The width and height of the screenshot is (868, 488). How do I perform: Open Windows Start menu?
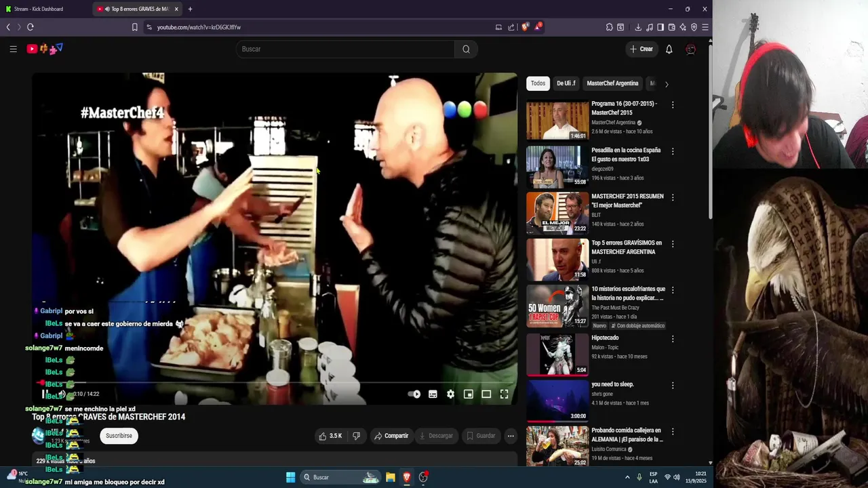point(291,477)
